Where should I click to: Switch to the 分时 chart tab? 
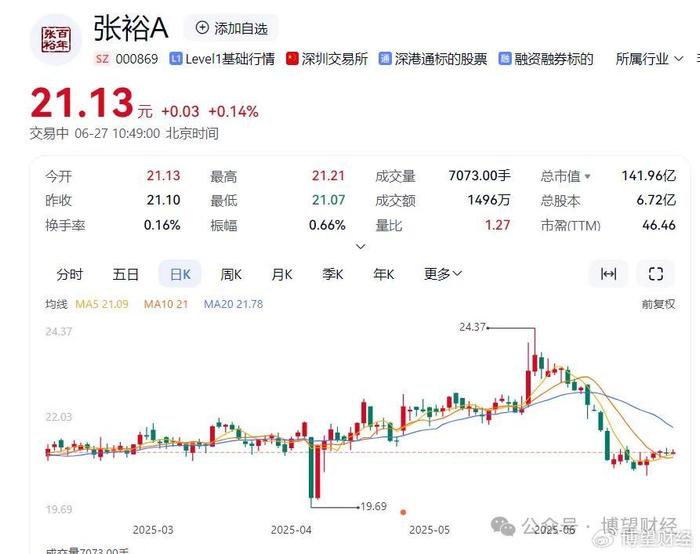click(69, 274)
